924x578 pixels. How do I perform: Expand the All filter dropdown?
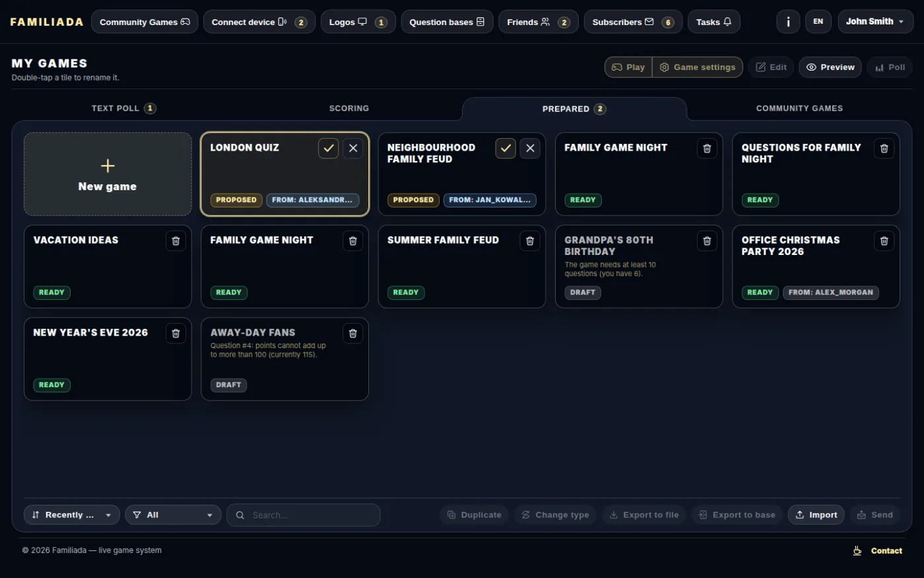(x=173, y=515)
